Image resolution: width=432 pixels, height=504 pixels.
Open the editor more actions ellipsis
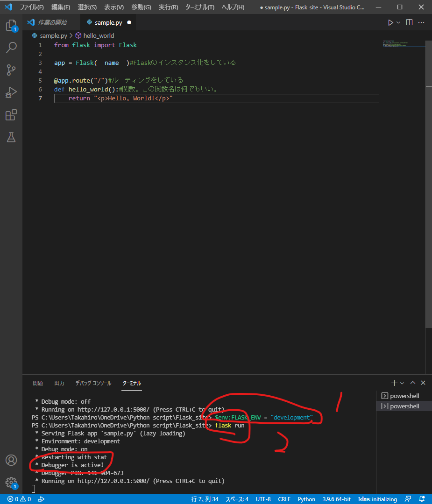click(x=421, y=22)
